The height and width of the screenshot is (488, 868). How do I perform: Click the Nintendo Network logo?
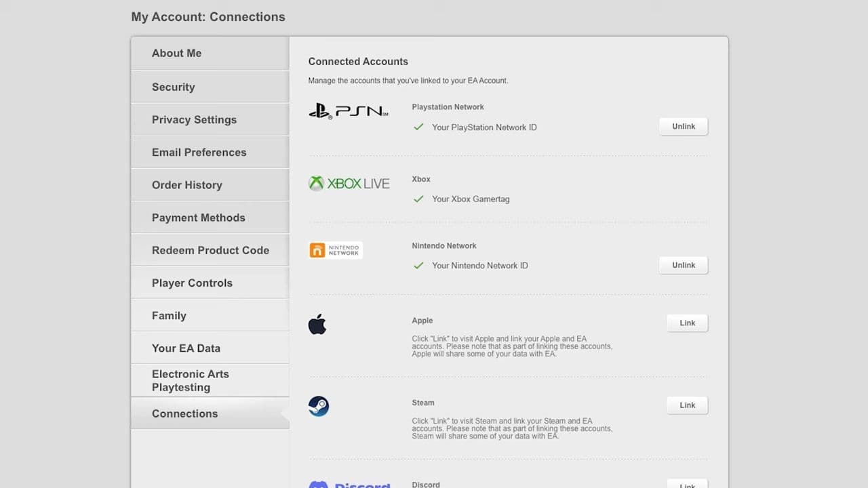pos(336,250)
